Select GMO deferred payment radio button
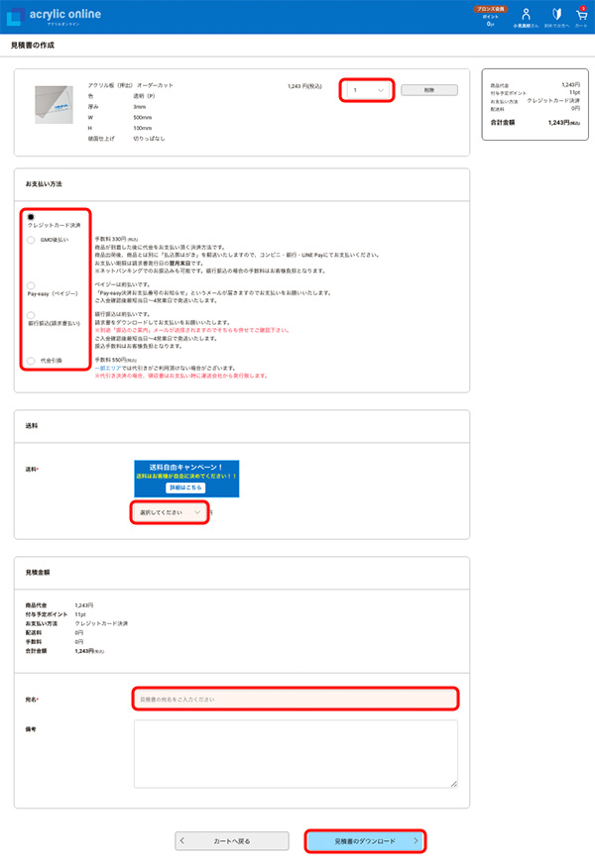Screen dimensions: 595x868 coord(31,240)
